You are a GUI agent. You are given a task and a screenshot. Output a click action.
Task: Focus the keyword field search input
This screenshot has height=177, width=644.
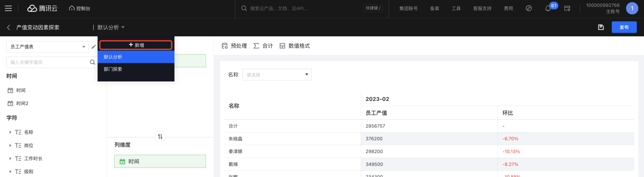coord(47,62)
